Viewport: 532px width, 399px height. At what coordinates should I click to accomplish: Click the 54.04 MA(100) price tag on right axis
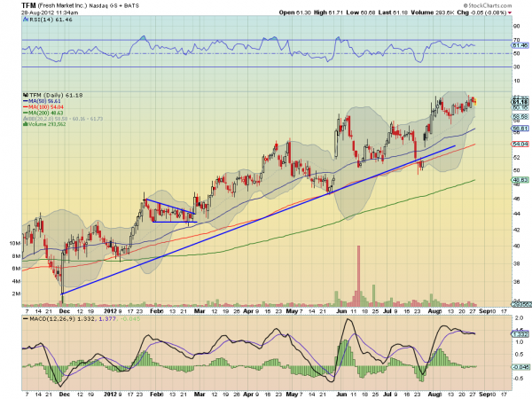520,145
